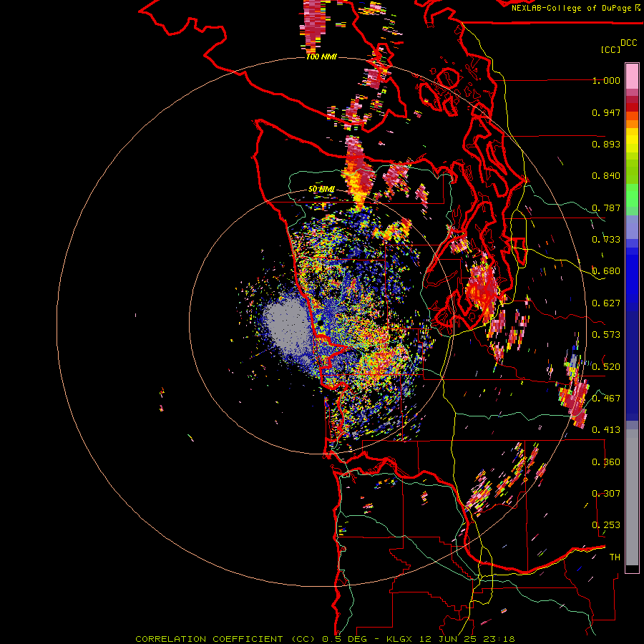
Task: Click the KLGX station identifier in the caption
Action: tap(401, 639)
